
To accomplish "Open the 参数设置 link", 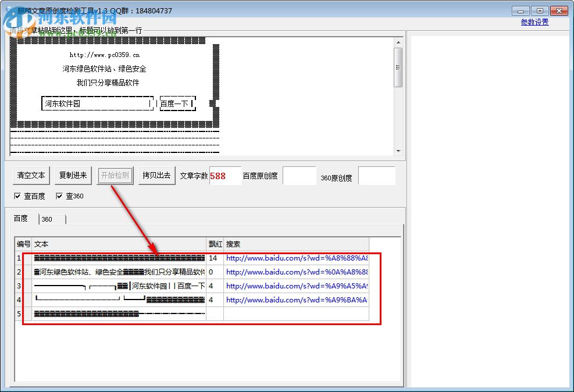I will coord(534,22).
